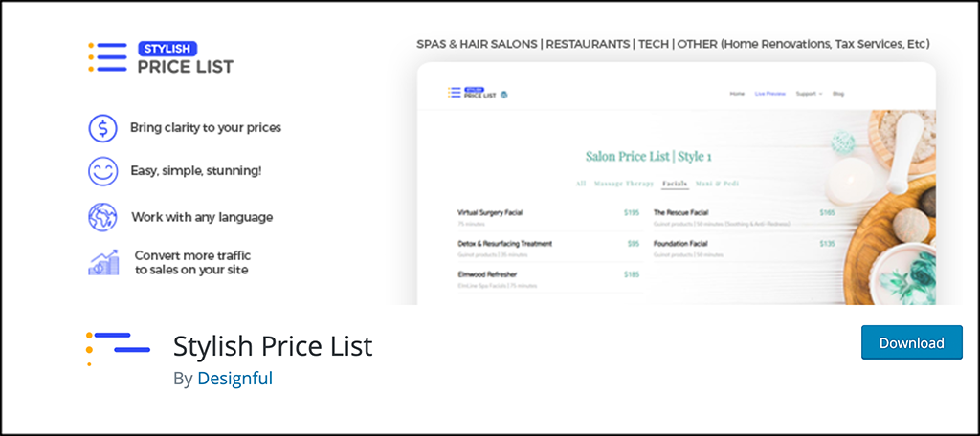Click the Download button
Screen dimensions: 980x436
click(912, 342)
